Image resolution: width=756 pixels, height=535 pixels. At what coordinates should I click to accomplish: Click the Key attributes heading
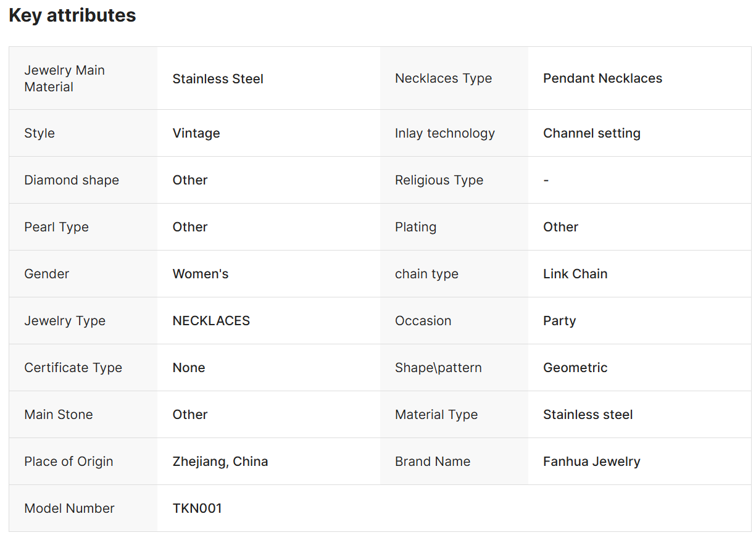72,15
